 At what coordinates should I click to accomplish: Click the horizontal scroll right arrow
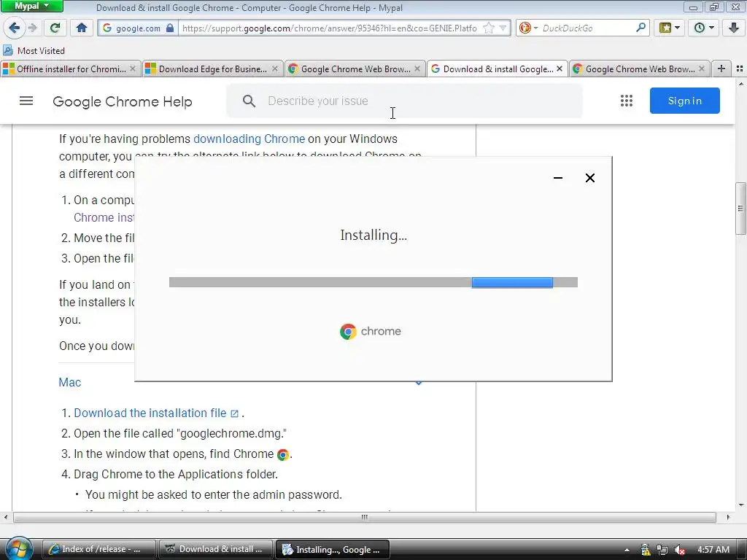[x=728, y=517]
